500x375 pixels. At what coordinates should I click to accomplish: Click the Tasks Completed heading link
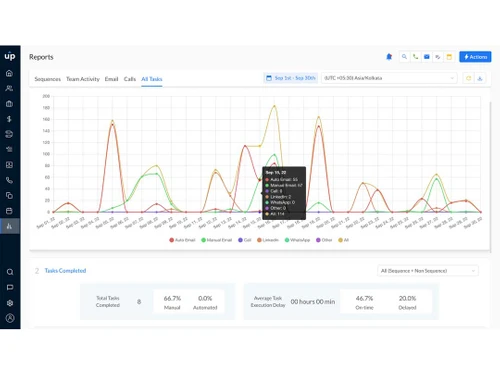tap(65, 271)
